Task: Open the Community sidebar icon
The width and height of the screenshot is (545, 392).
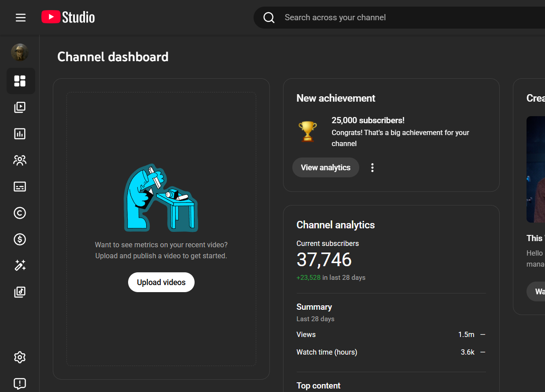Action: tap(20, 160)
